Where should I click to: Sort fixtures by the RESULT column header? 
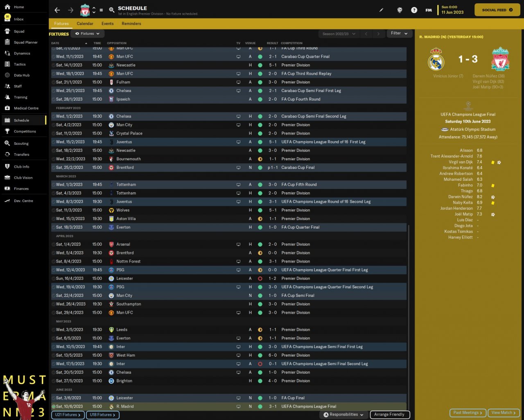(x=272, y=43)
